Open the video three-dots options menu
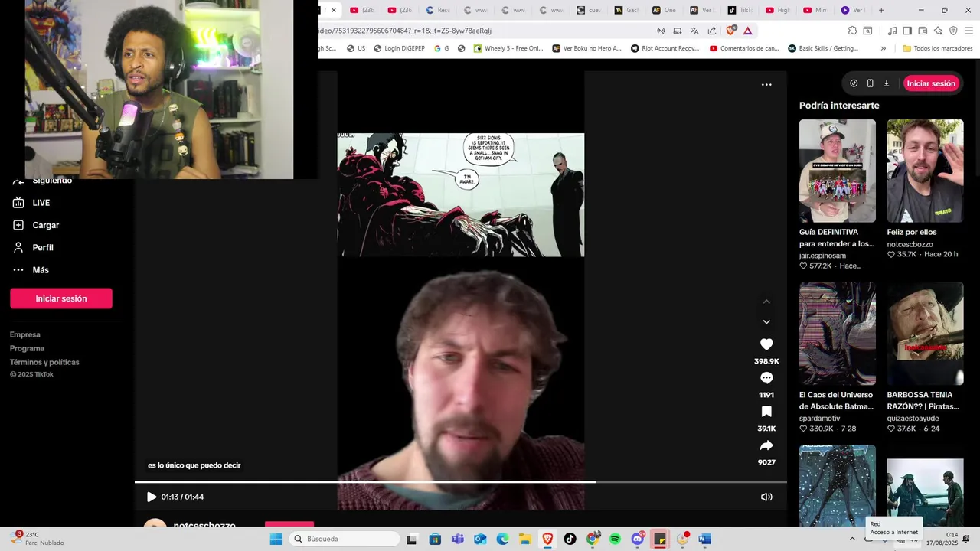The height and width of the screenshot is (551, 980). coord(766,85)
